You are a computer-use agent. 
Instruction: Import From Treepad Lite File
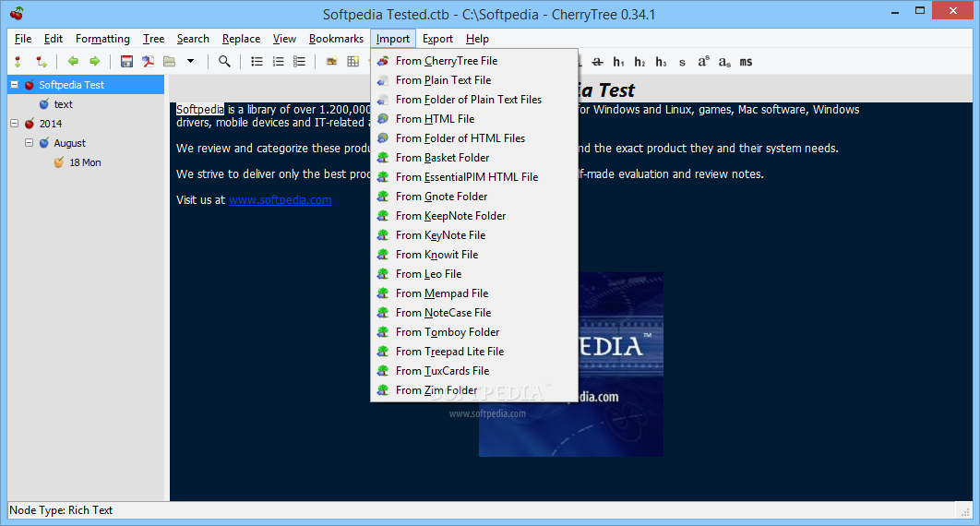point(473,351)
